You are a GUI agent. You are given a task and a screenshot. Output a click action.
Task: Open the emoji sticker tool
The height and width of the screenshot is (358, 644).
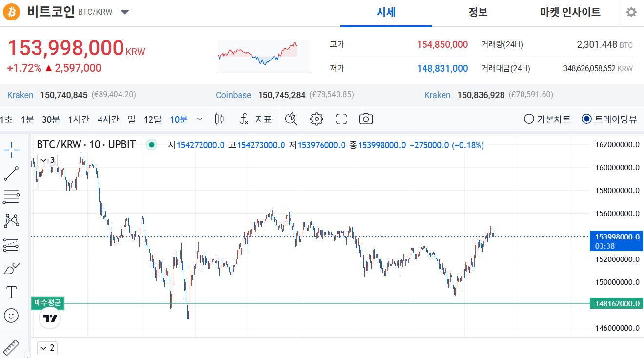coord(11,316)
